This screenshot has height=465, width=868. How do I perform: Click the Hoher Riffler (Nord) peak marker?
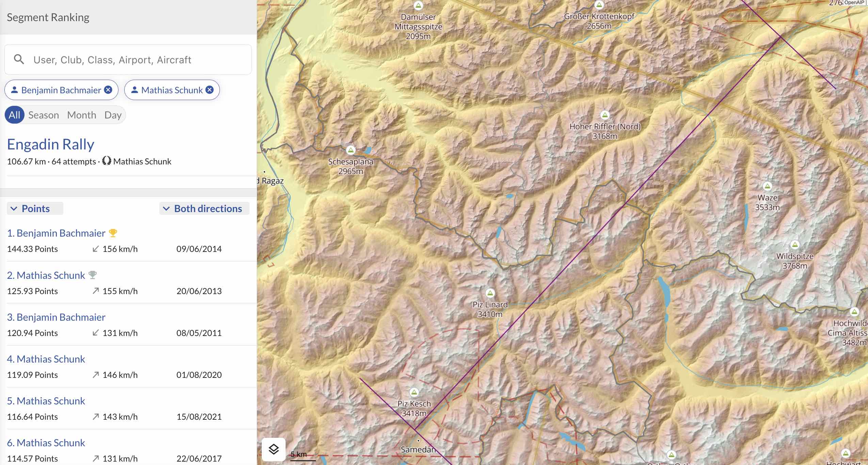pyautogui.click(x=605, y=115)
